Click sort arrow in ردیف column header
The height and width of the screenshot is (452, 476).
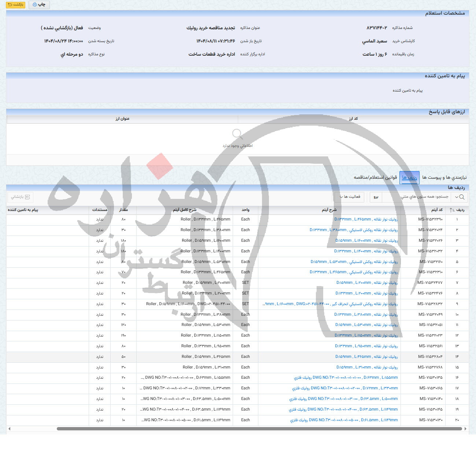click(x=451, y=210)
